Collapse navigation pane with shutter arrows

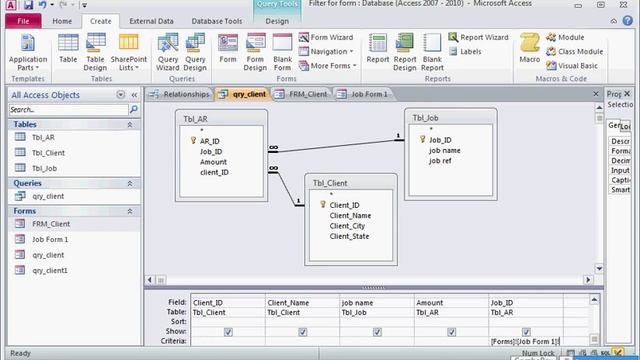coord(134,95)
